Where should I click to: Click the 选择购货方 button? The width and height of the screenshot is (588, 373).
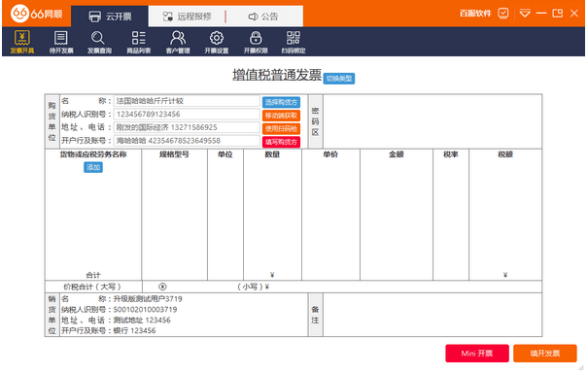tap(281, 102)
